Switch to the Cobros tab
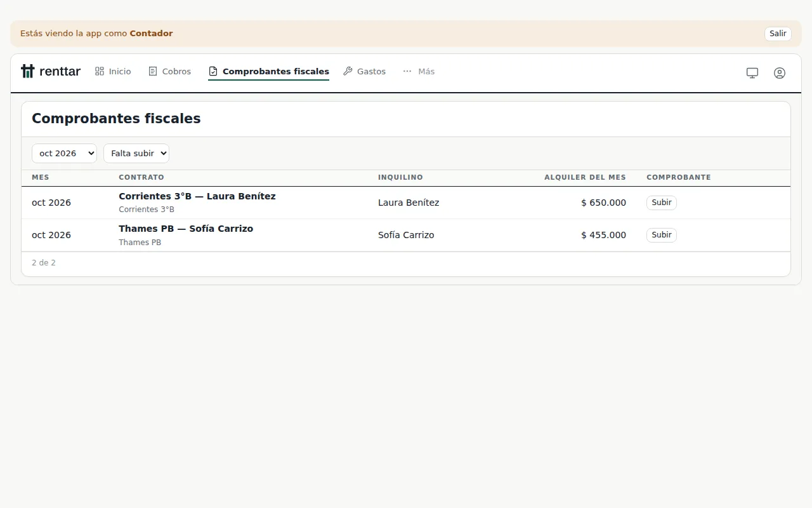 point(169,71)
